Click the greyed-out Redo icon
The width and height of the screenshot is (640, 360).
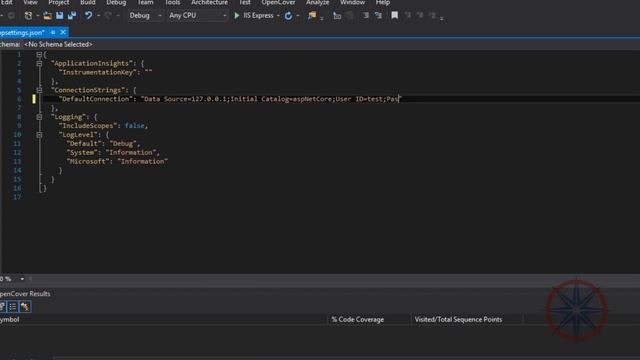click(x=108, y=16)
